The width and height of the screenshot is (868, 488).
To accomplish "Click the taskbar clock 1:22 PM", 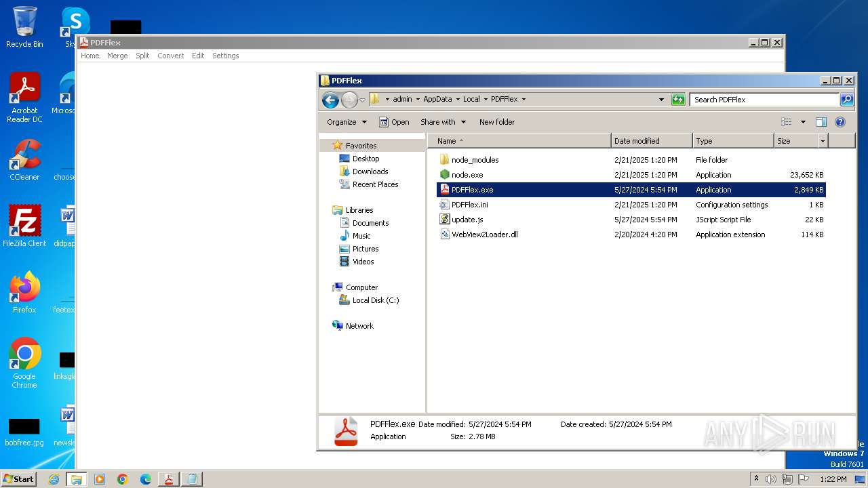I will click(833, 479).
